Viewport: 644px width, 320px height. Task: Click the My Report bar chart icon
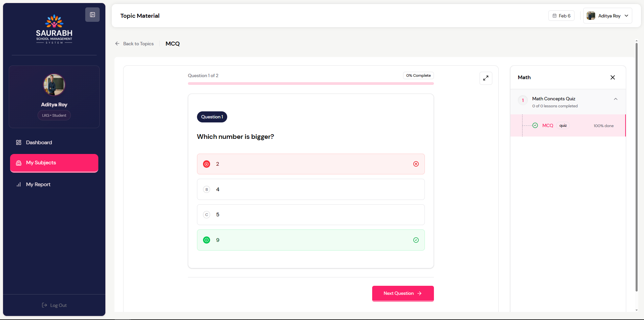coord(19,184)
